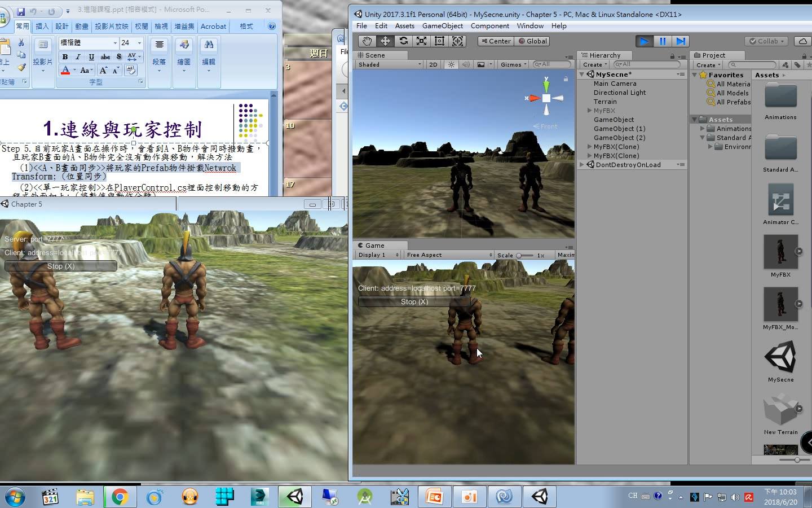Screen dimensions: 812x508
Task: Select Terrain in Hierarchy
Action: [605, 102]
